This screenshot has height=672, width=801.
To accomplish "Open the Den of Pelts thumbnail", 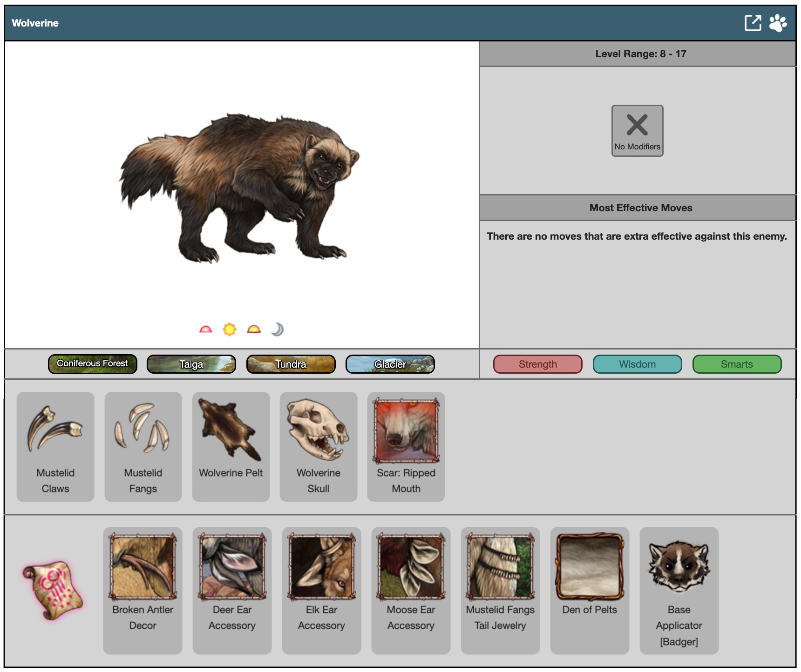I will click(x=590, y=567).
